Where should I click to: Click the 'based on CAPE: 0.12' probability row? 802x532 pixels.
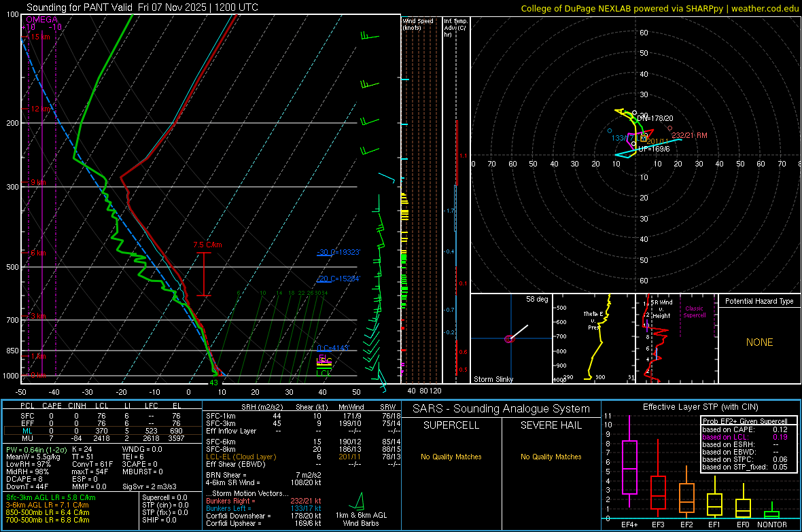click(x=745, y=429)
